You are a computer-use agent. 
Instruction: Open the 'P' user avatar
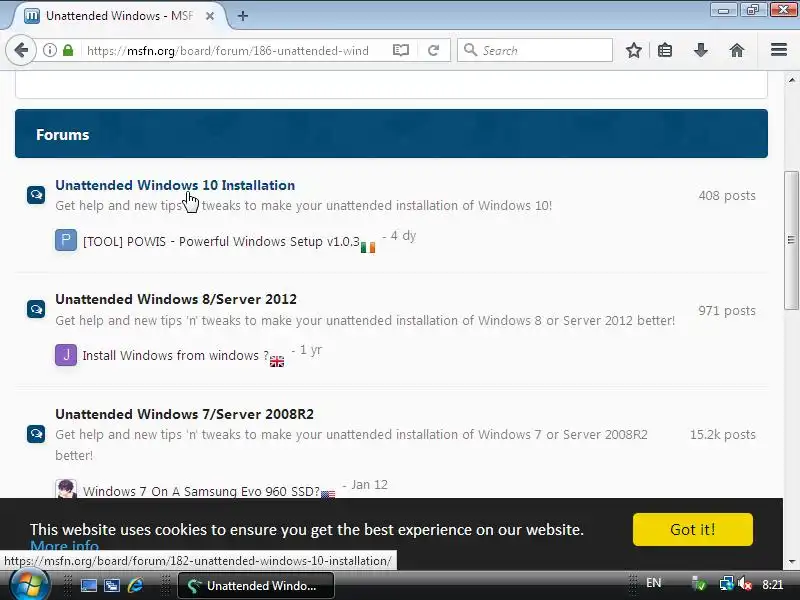[x=66, y=240]
